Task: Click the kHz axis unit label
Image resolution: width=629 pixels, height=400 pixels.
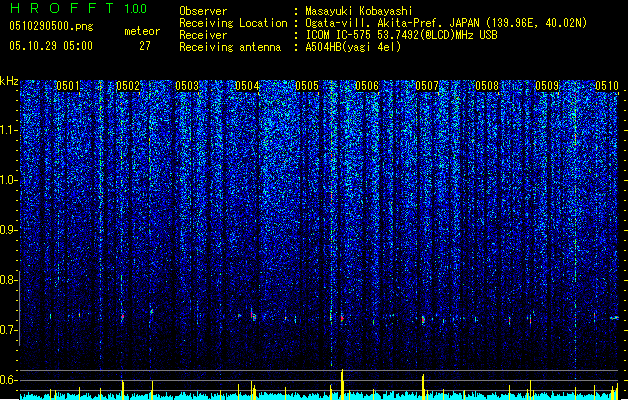Action: coord(9,81)
